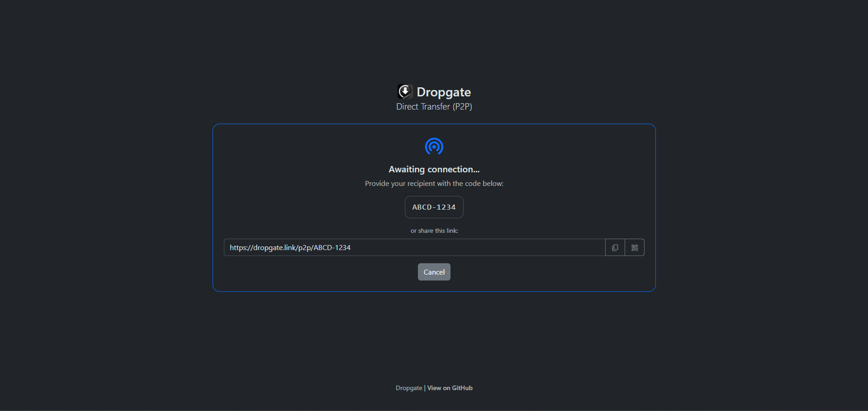The image size is (868, 411).
Task: Click the Dropgate footer label
Action: [x=409, y=388]
